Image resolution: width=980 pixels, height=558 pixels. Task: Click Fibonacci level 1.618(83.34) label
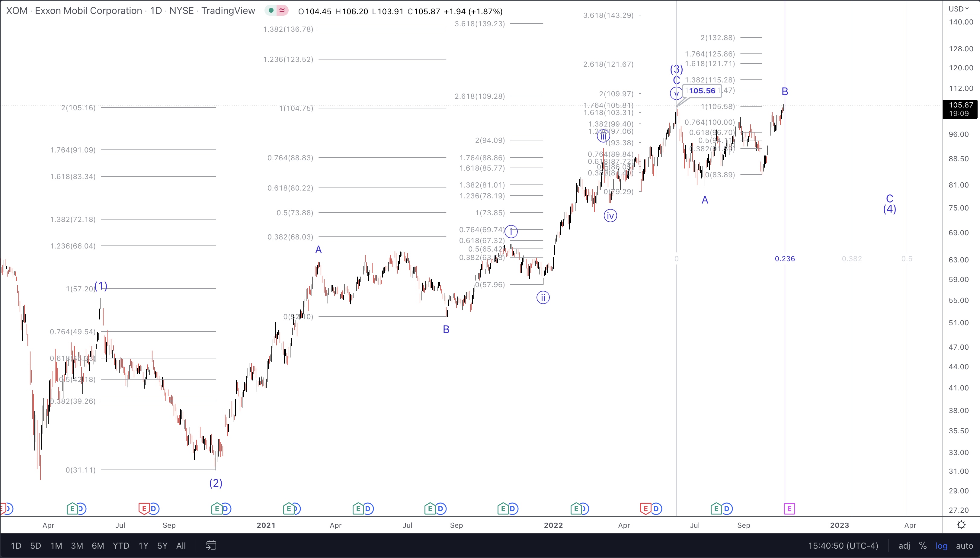click(73, 176)
